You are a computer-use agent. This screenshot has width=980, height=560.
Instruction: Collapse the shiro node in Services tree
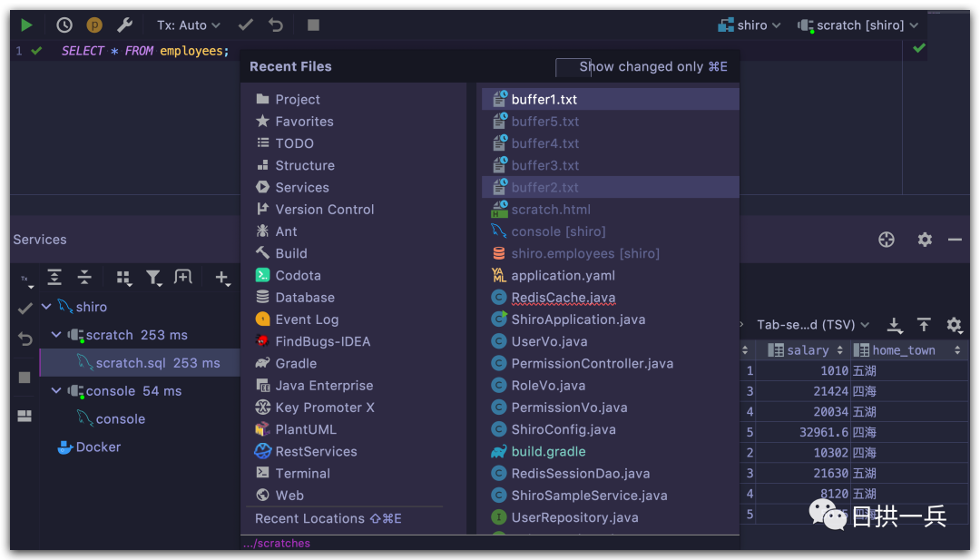pyautogui.click(x=46, y=307)
